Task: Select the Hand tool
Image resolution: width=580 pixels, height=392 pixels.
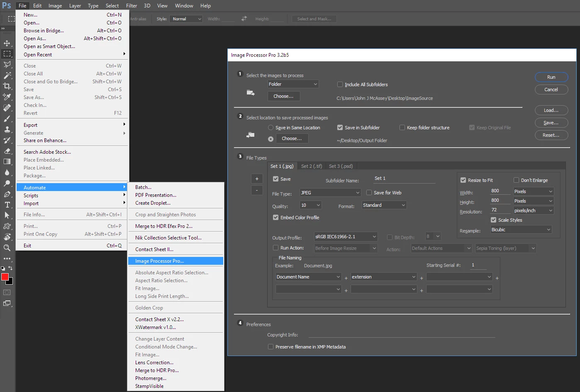Action: tap(7, 237)
